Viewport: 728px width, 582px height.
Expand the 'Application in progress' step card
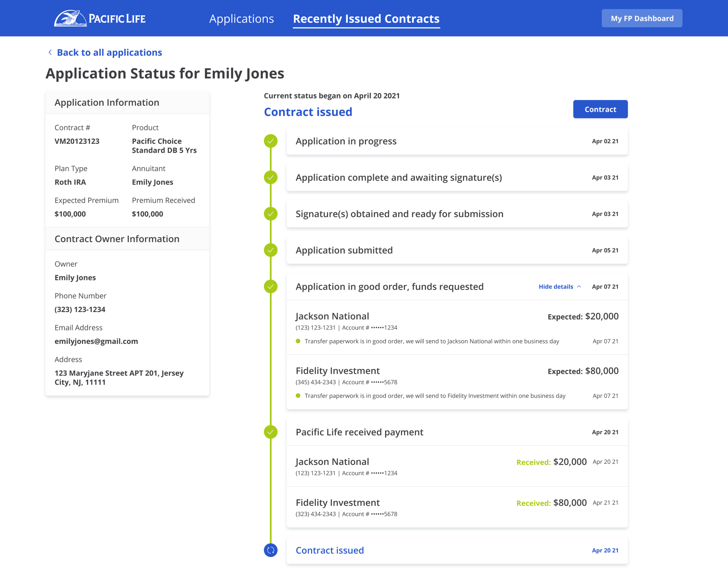tap(457, 141)
